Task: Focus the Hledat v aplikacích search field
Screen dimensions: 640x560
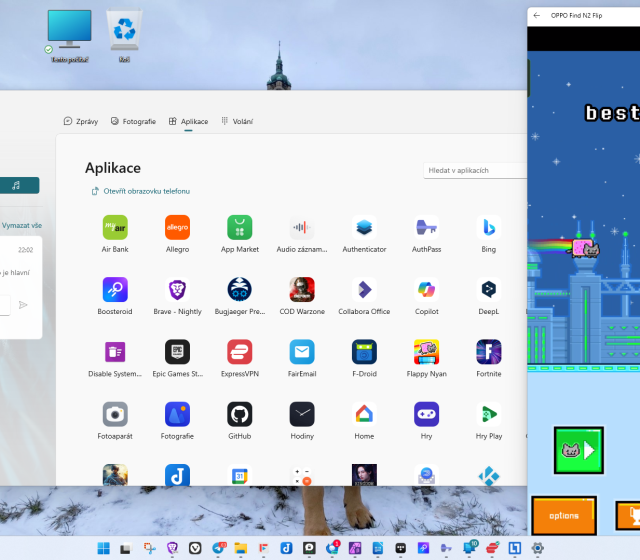Action: tap(475, 171)
